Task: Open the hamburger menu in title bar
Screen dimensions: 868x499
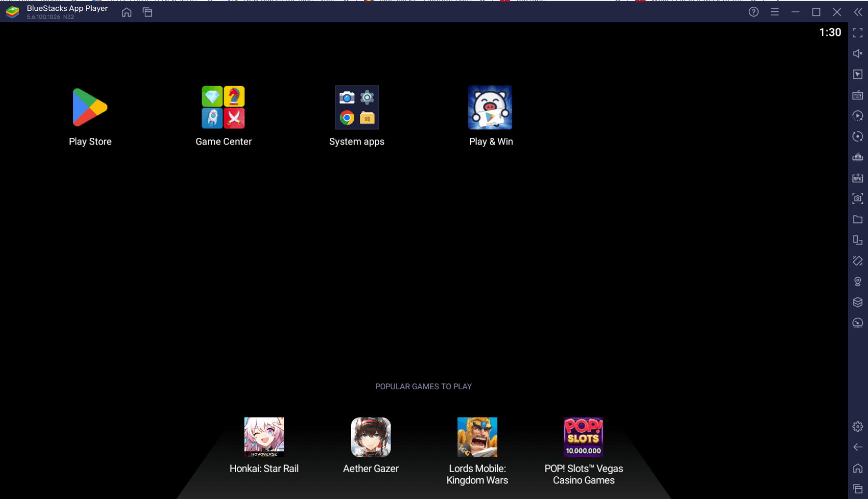Action: [x=775, y=12]
